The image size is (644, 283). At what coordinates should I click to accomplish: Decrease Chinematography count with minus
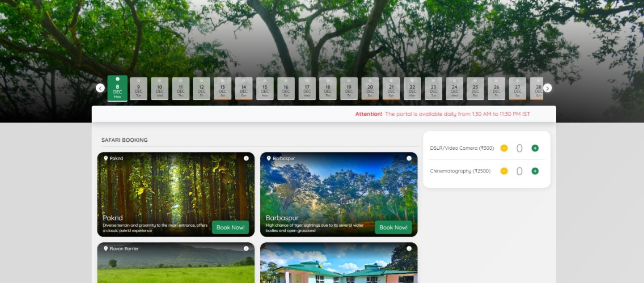(504, 171)
